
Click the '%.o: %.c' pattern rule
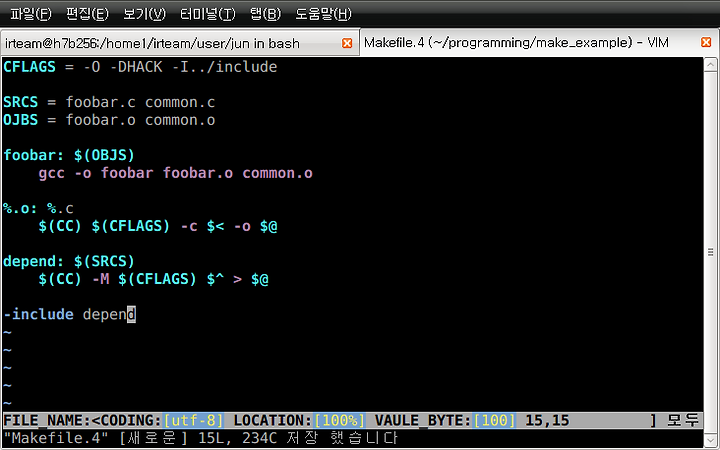pyautogui.click(x=38, y=208)
